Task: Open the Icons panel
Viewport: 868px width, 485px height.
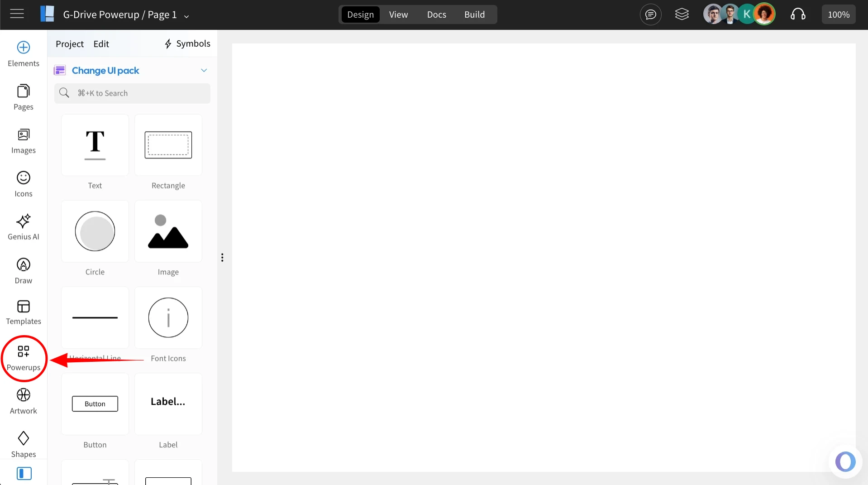Action: [x=23, y=183]
